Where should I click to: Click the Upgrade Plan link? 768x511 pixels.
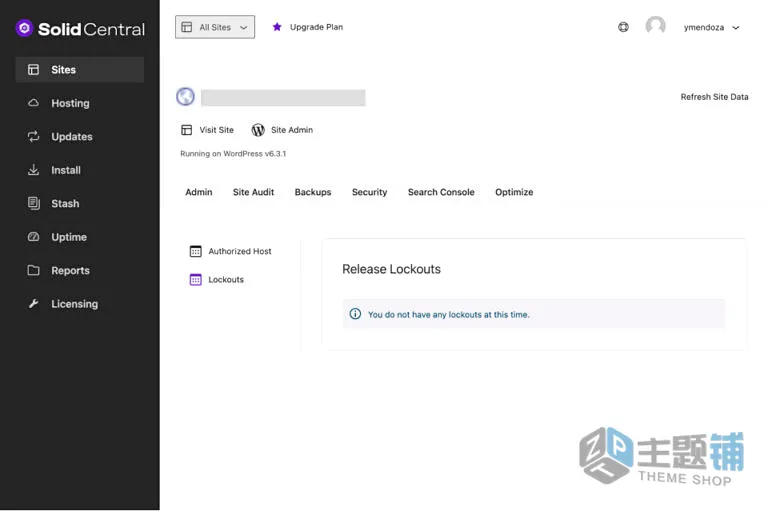316,27
